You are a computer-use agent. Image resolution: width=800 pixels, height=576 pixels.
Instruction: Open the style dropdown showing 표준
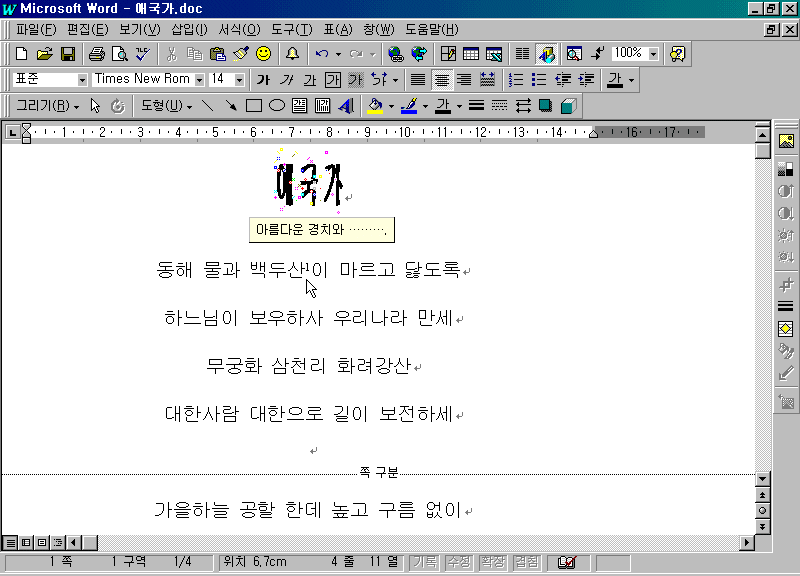tap(82, 80)
